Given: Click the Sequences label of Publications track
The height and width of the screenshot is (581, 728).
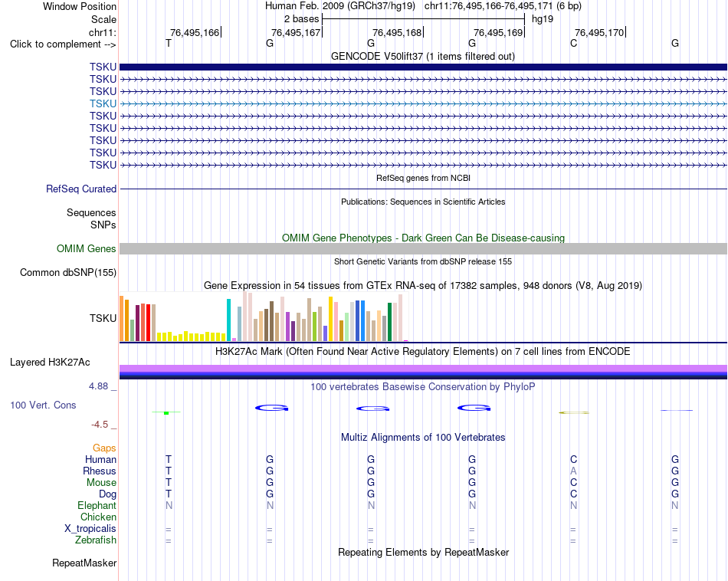Looking at the screenshot, I should (x=91, y=213).
